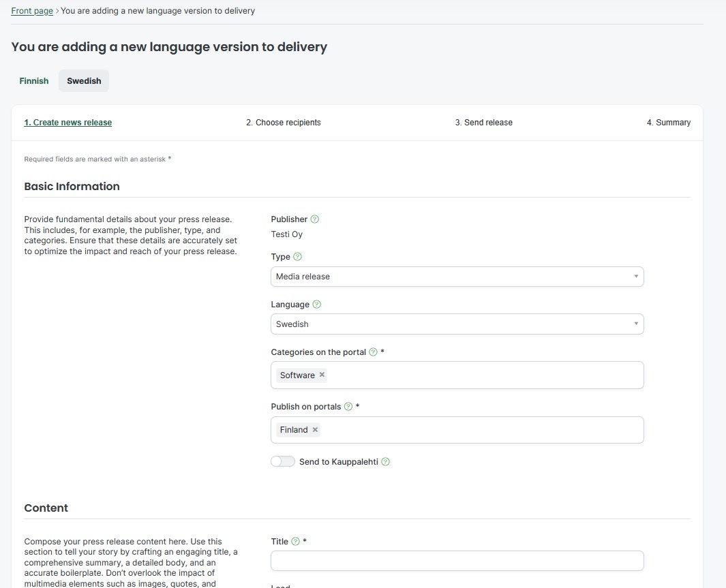726x588 pixels.
Task: Click the required fields asterisk note
Action: [97, 159]
